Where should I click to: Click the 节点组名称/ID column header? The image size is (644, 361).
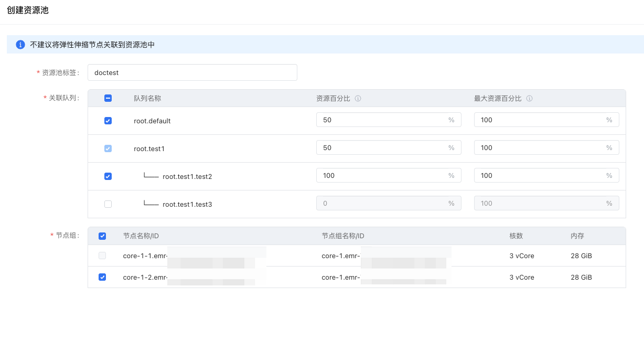pos(343,236)
